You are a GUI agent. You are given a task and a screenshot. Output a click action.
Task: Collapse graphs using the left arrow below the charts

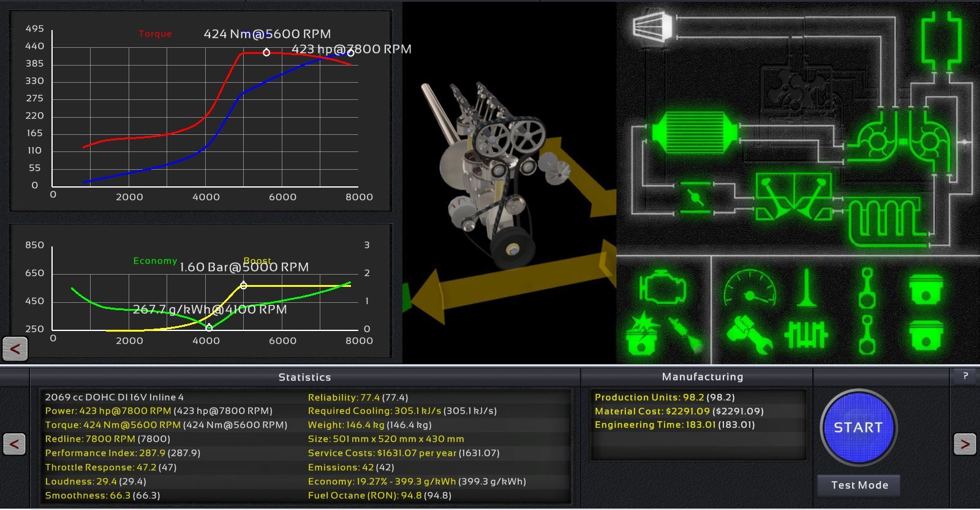pyautogui.click(x=15, y=349)
